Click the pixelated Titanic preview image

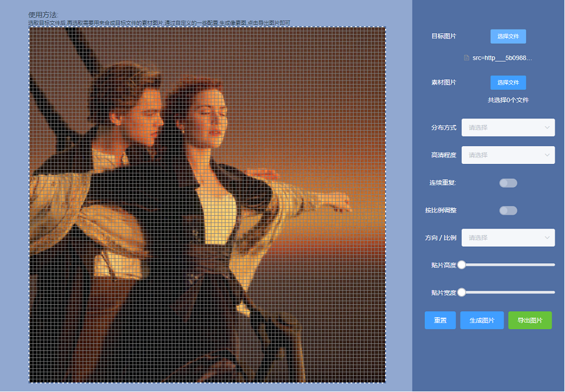207,205
